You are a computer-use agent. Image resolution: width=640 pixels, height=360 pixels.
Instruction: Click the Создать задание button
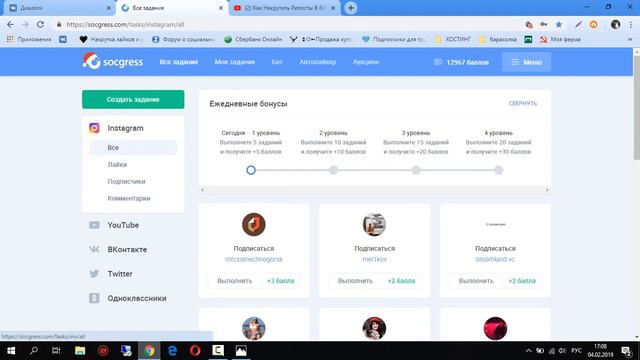click(x=133, y=100)
